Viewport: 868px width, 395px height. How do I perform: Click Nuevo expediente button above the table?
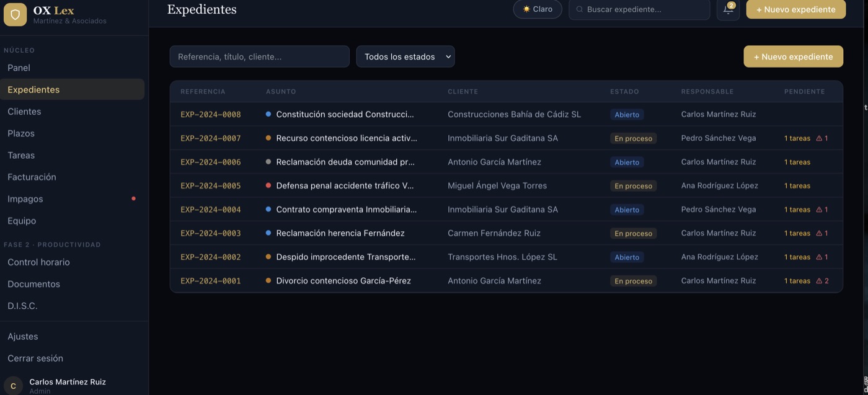pyautogui.click(x=794, y=56)
